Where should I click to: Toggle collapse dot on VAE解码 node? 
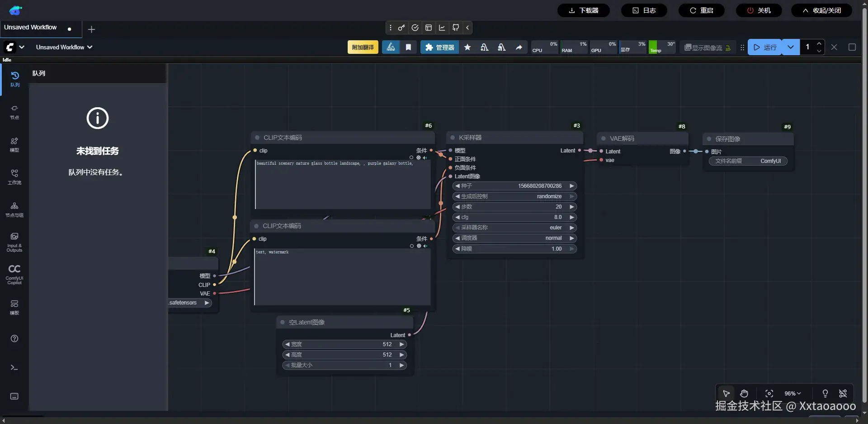point(604,138)
